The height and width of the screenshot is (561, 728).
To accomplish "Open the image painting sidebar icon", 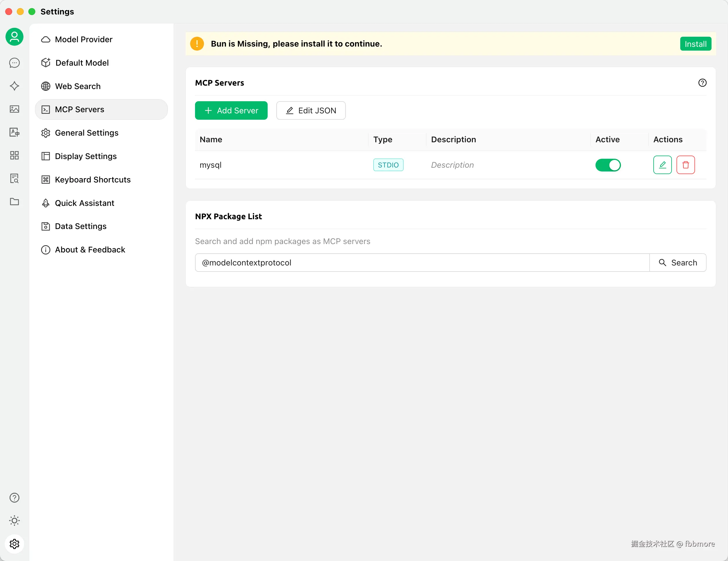I will click(x=14, y=109).
